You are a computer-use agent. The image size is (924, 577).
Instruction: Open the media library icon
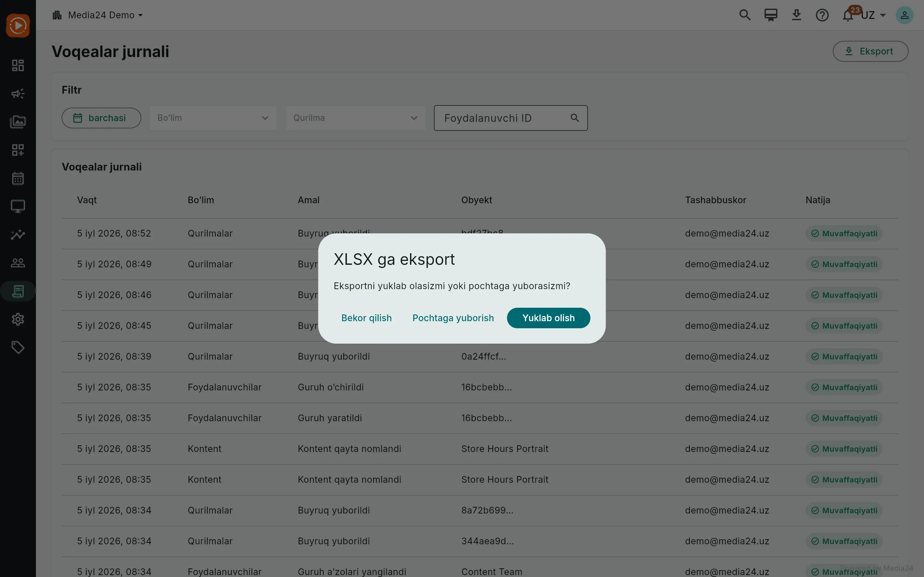click(x=18, y=122)
